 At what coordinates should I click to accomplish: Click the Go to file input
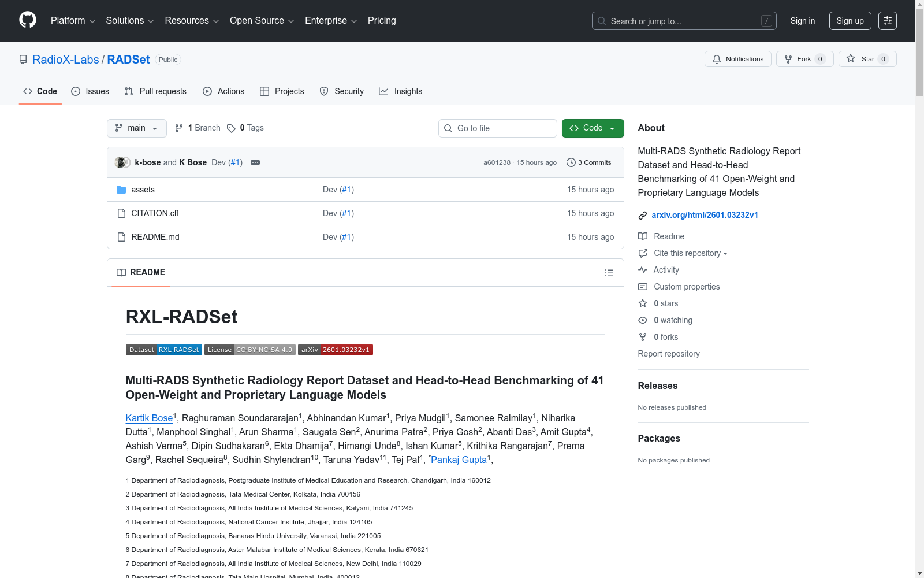498,128
